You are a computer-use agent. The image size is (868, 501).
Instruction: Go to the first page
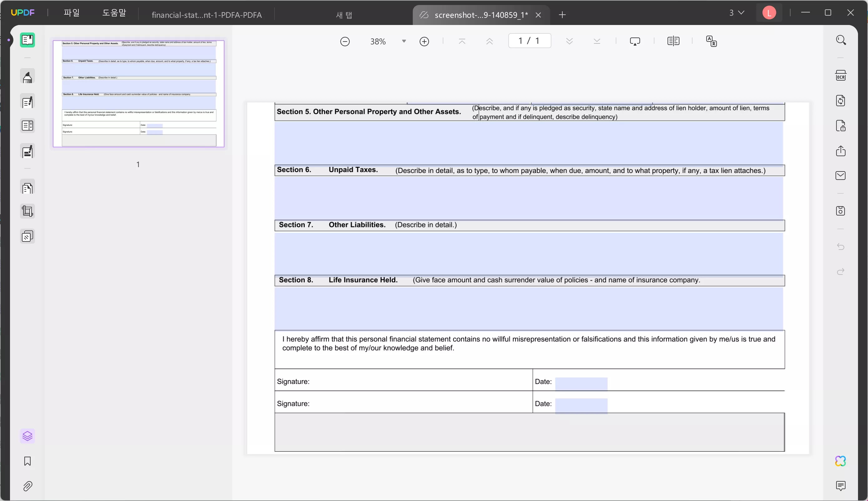pyautogui.click(x=462, y=41)
